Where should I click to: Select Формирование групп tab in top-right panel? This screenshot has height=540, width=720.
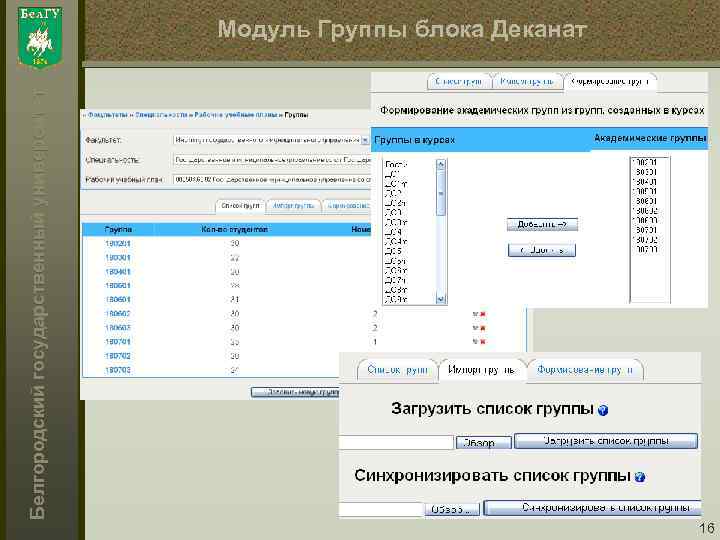(610, 82)
